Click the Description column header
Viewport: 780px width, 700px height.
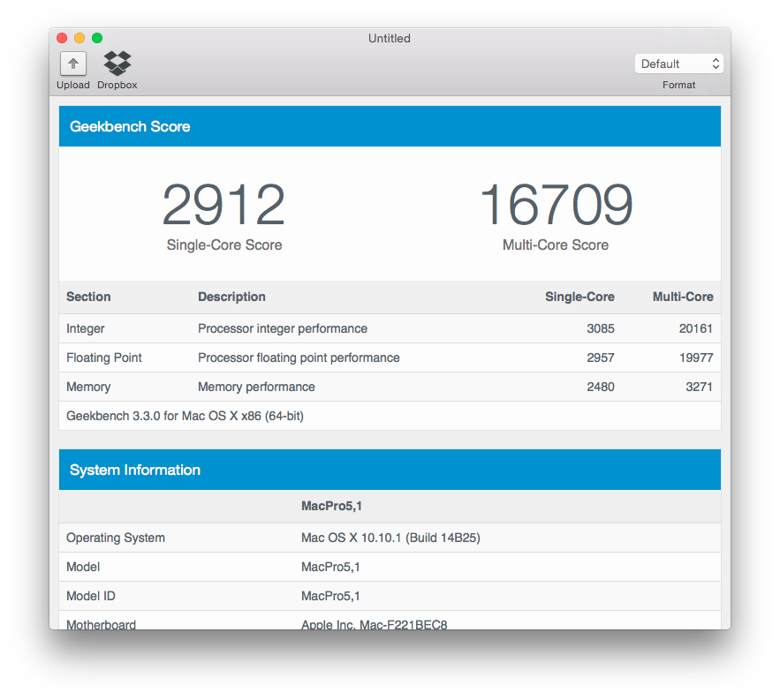[231, 297]
